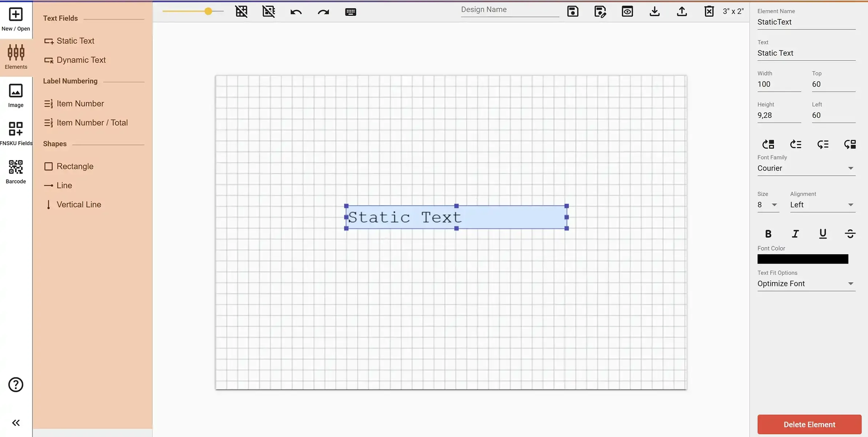
Task: Open the Font Family dropdown
Action: [x=806, y=168]
